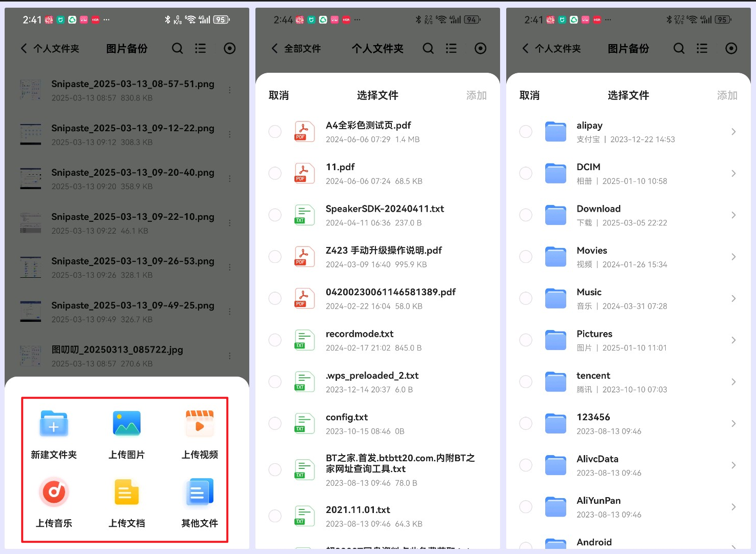
Task: Tap the PDF icon of 11.pdf
Action: click(304, 173)
